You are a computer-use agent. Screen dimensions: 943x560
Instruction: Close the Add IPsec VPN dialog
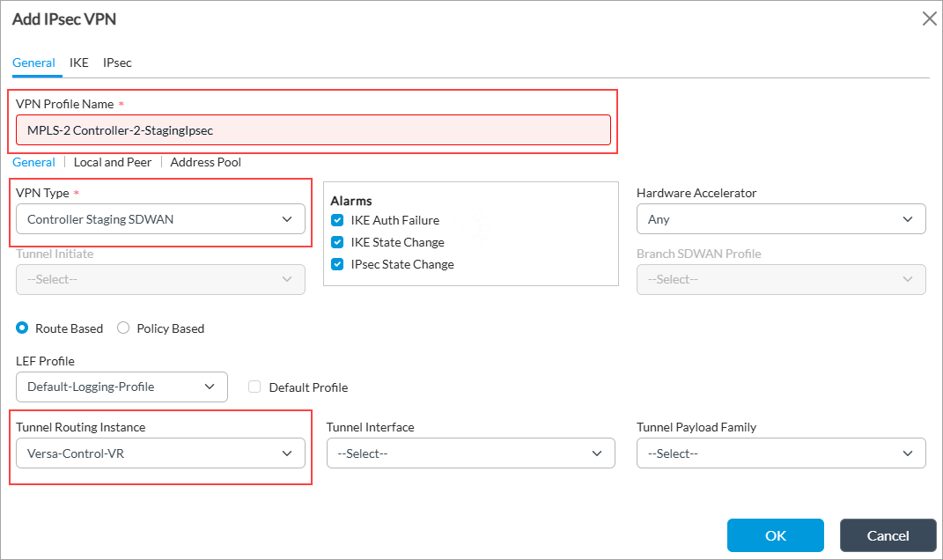(929, 18)
